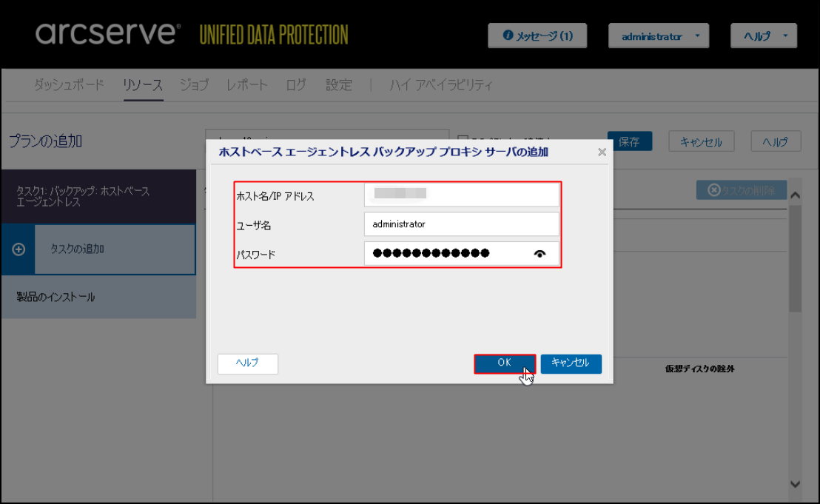Open the メッセージ (1) notification button
The image size is (820, 504).
[537, 36]
